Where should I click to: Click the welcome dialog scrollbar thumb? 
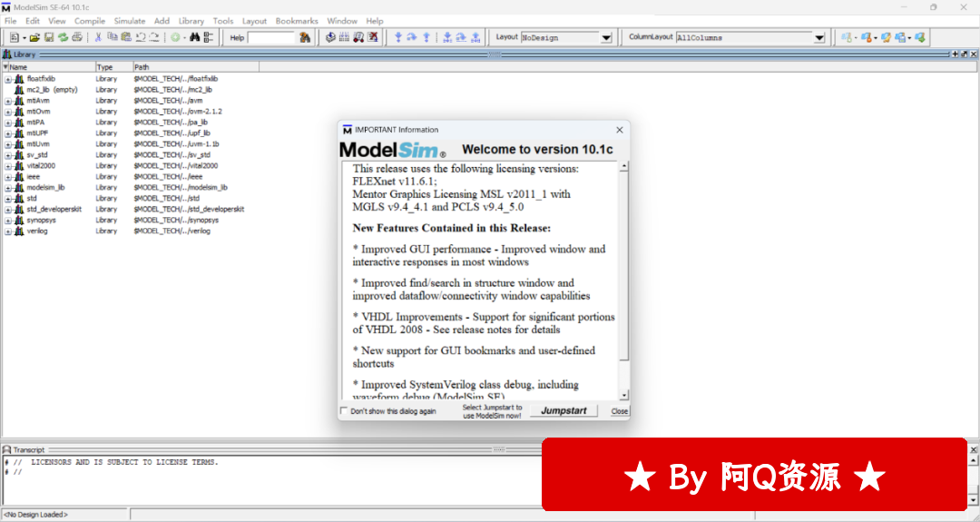pos(623,267)
